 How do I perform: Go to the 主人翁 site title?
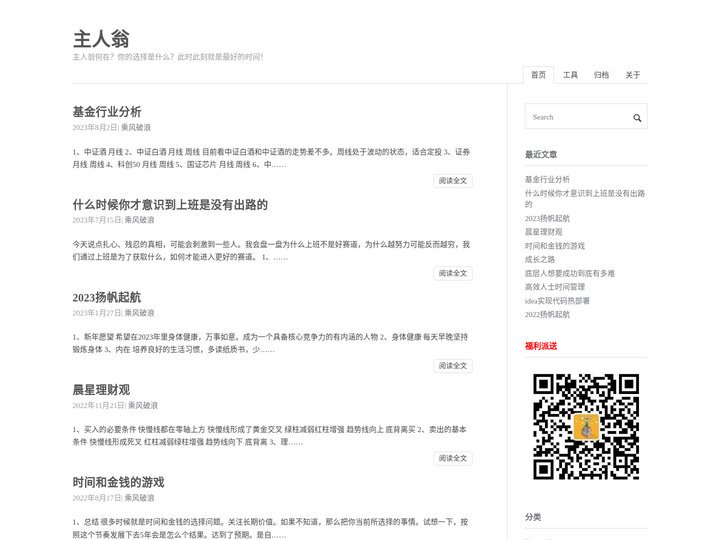pos(101,39)
